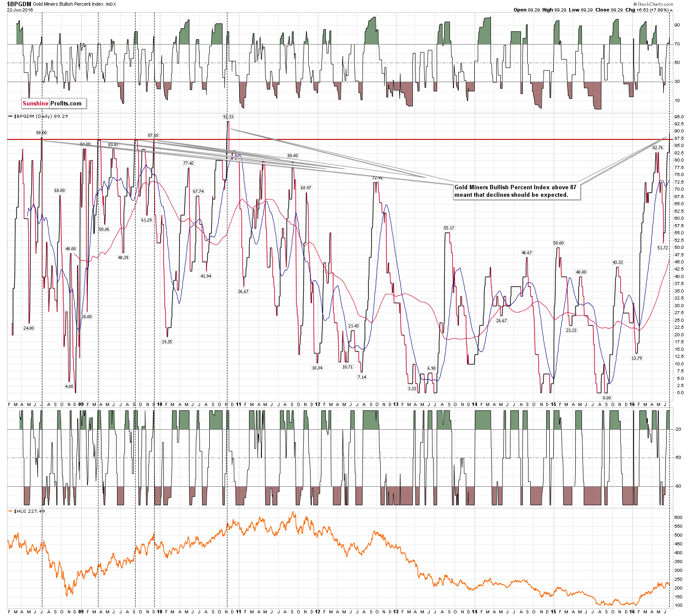This screenshot has height=616, width=691.
Task: Click the 48.39 low label
Action: point(123,258)
